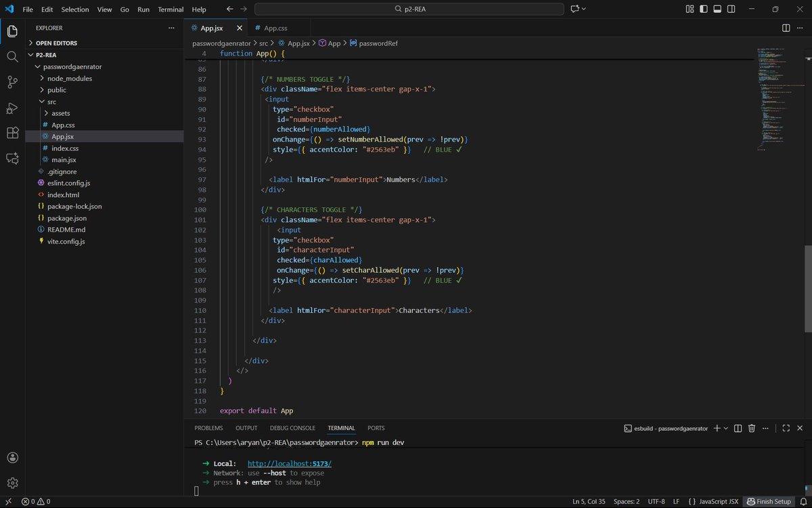Open the Accounts menu icon
Image resolution: width=812 pixels, height=508 pixels.
(x=12, y=458)
